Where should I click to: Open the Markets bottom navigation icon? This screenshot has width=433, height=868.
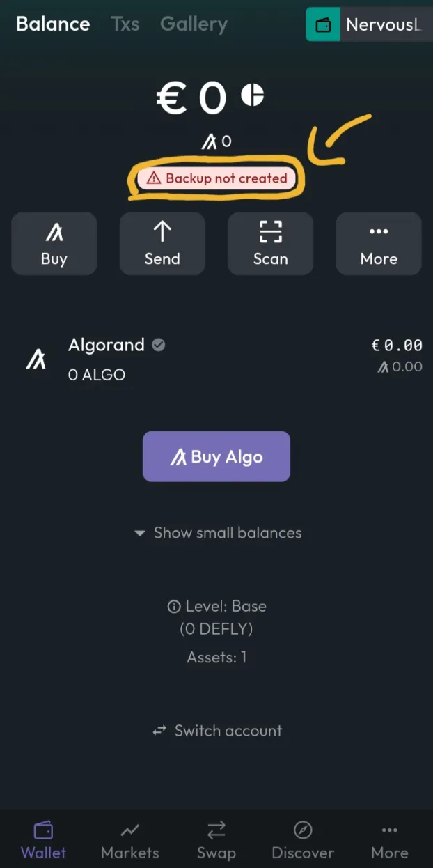129,830
